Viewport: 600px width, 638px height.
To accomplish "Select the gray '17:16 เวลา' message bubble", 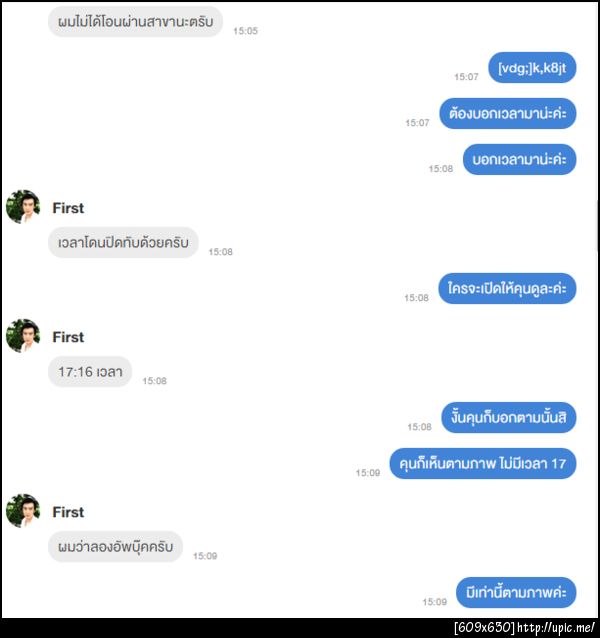I will tap(90, 371).
